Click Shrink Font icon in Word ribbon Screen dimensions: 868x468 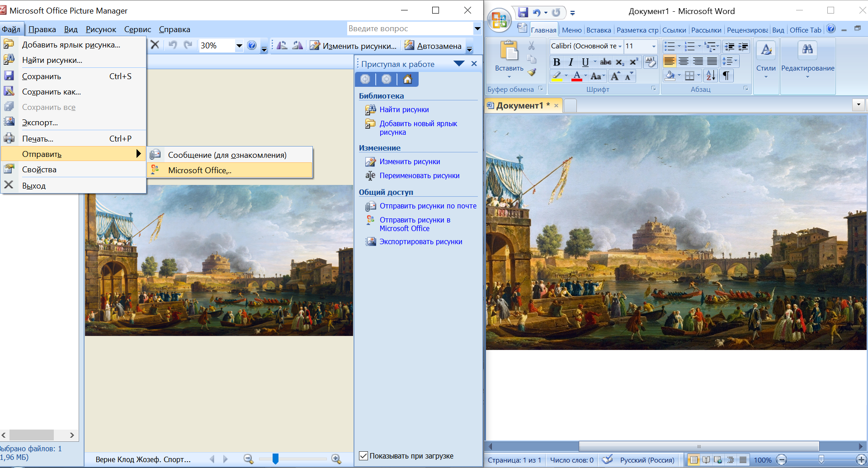pos(629,76)
